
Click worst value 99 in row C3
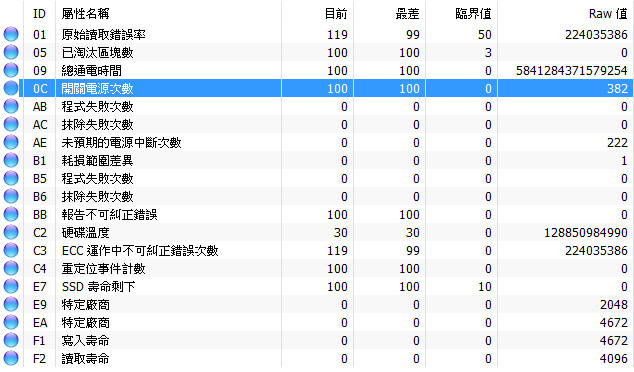[413, 251]
